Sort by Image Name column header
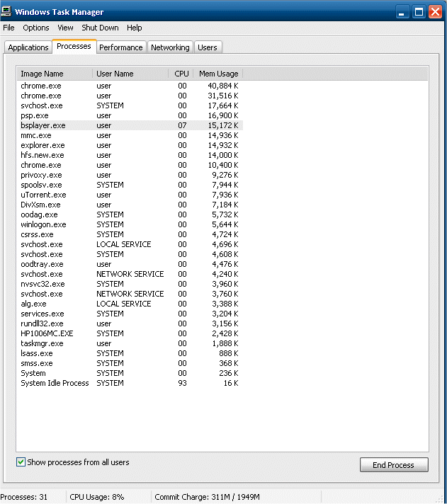This screenshot has height=504, width=447. pos(55,74)
